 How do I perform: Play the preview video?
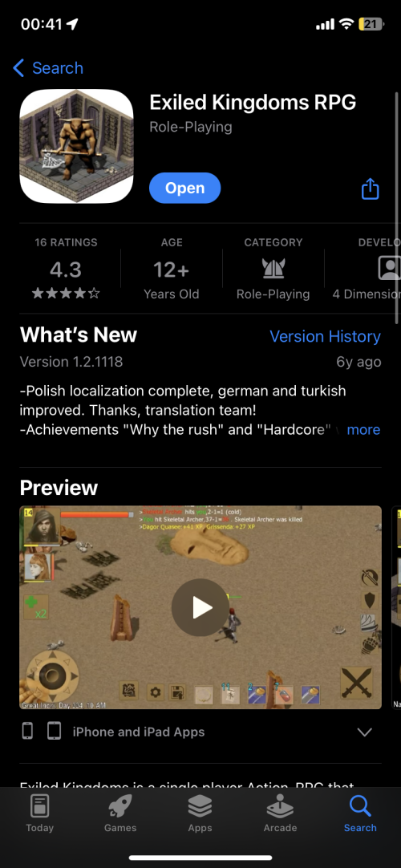click(200, 607)
